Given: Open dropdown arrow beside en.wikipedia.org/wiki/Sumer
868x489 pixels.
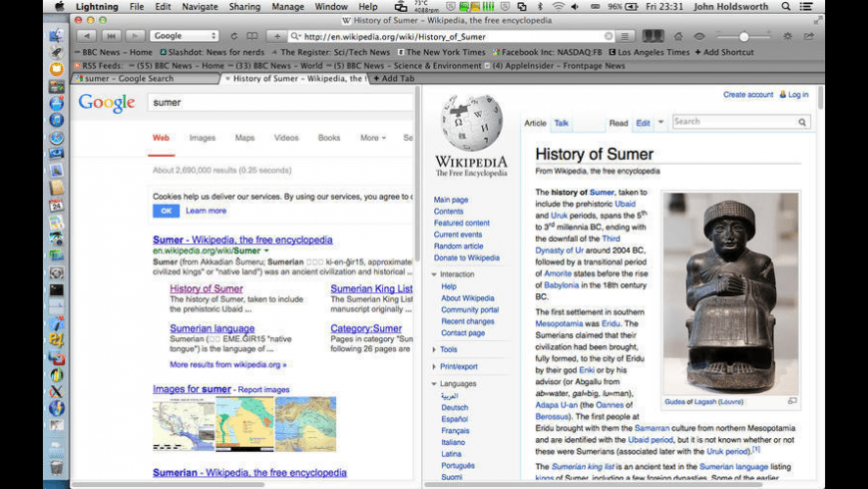Looking at the screenshot, I should pos(266,250).
